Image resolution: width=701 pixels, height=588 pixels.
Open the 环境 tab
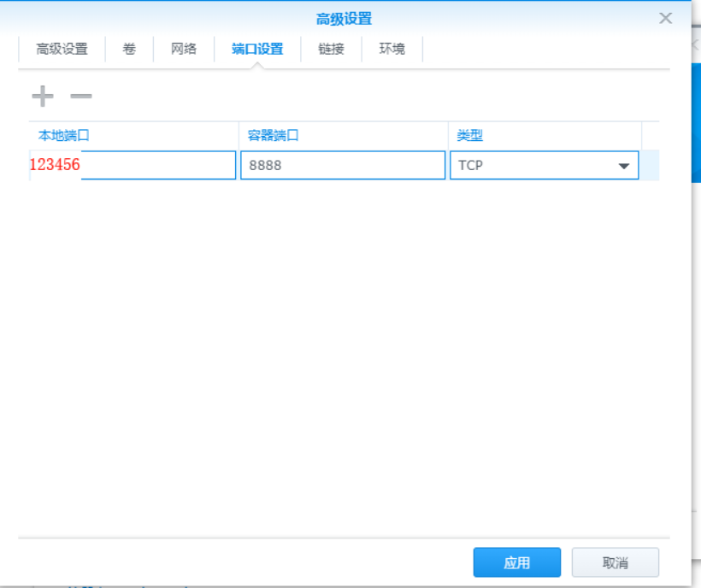(x=391, y=50)
